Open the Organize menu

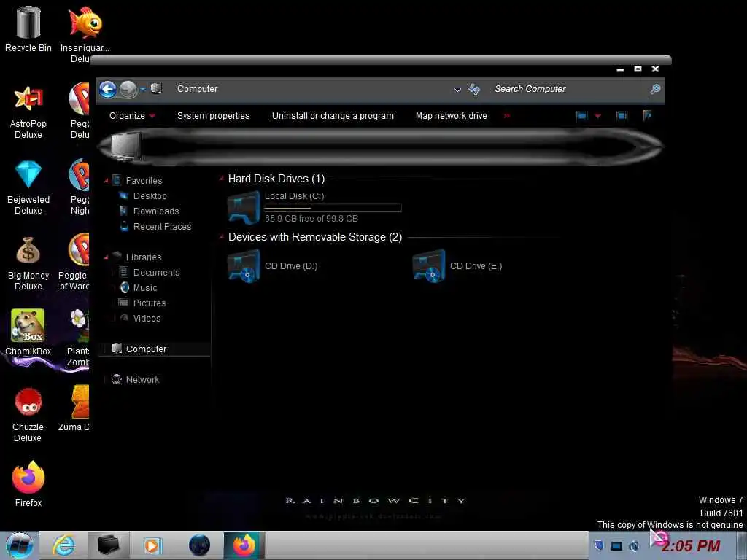(132, 116)
